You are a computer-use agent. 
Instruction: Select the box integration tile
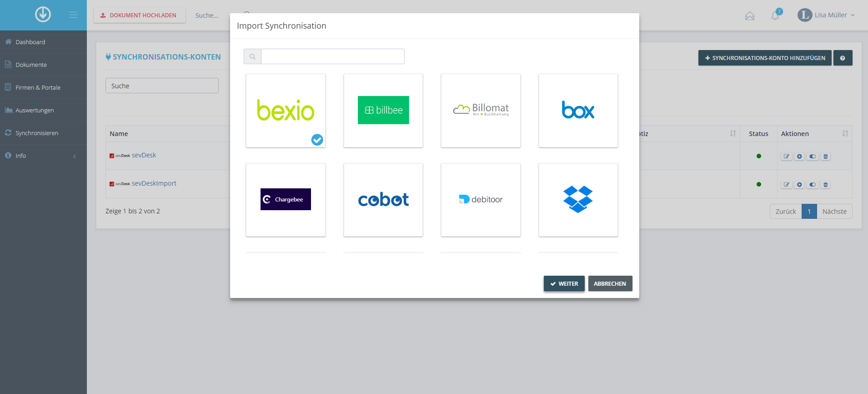[578, 110]
